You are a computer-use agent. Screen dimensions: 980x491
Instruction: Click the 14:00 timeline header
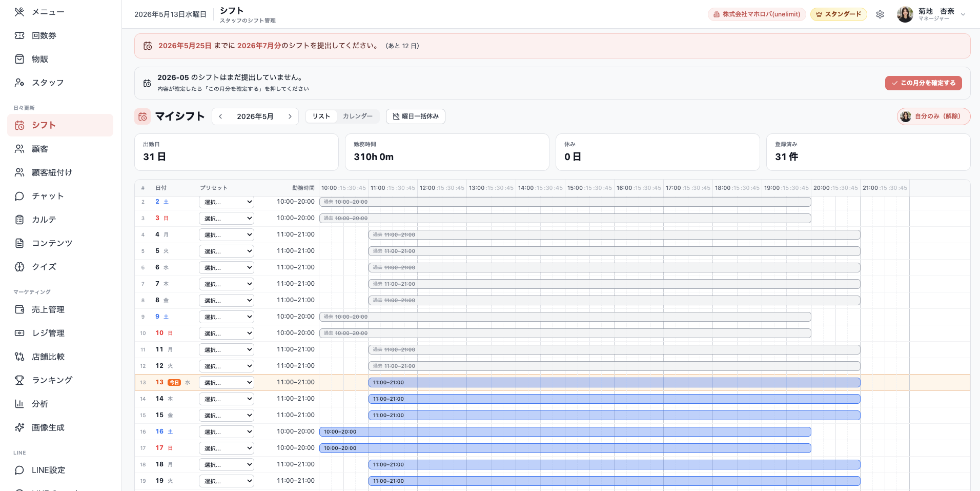pos(526,188)
